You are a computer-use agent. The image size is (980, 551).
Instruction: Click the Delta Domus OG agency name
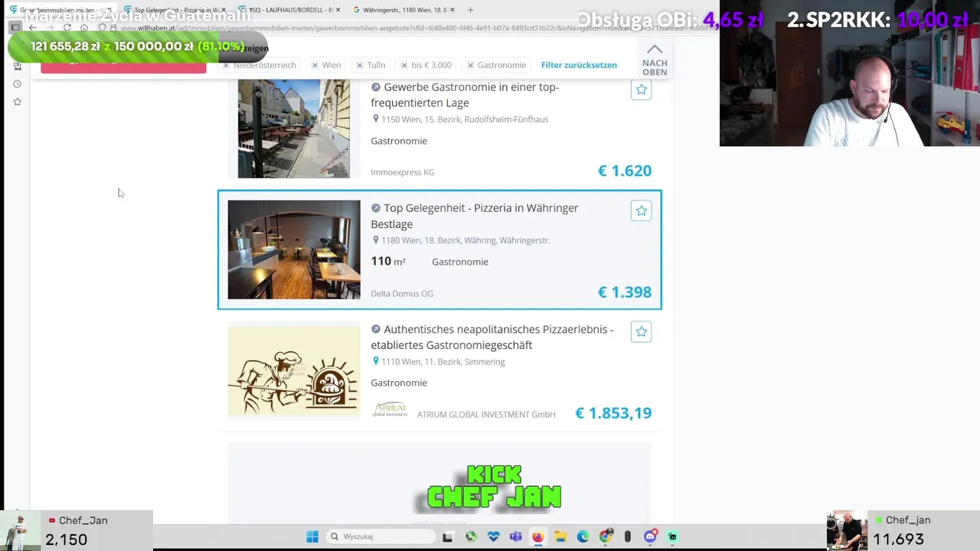tap(402, 293)
